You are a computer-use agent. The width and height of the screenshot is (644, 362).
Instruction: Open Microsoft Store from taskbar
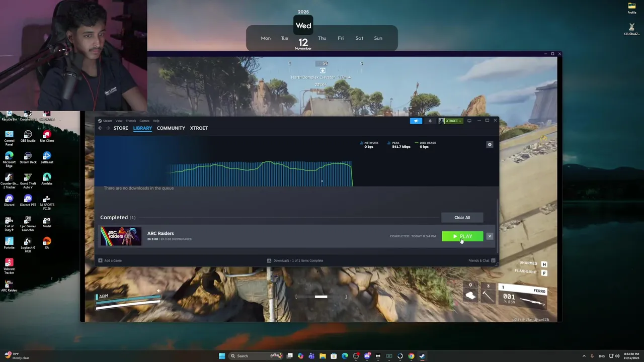tap(334, 356)
